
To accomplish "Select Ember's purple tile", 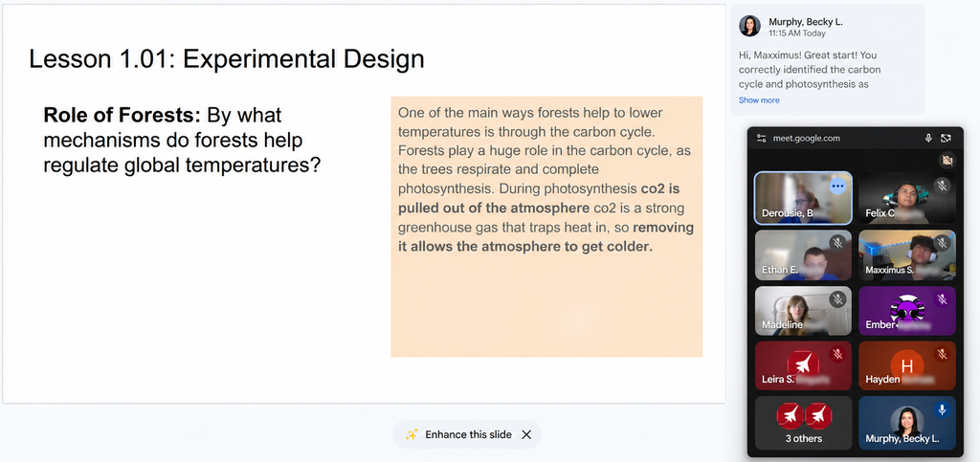I will click(907, 311).
